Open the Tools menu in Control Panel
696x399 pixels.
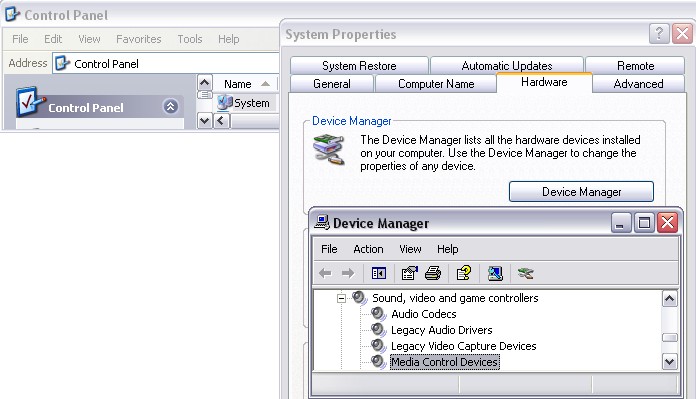click(x=190, y=39)
